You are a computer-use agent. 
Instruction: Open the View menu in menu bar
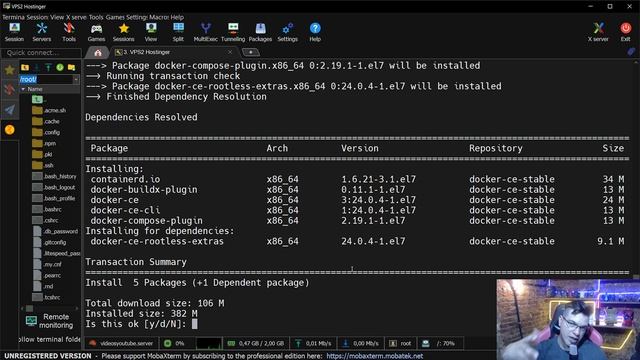coord(57,17)
